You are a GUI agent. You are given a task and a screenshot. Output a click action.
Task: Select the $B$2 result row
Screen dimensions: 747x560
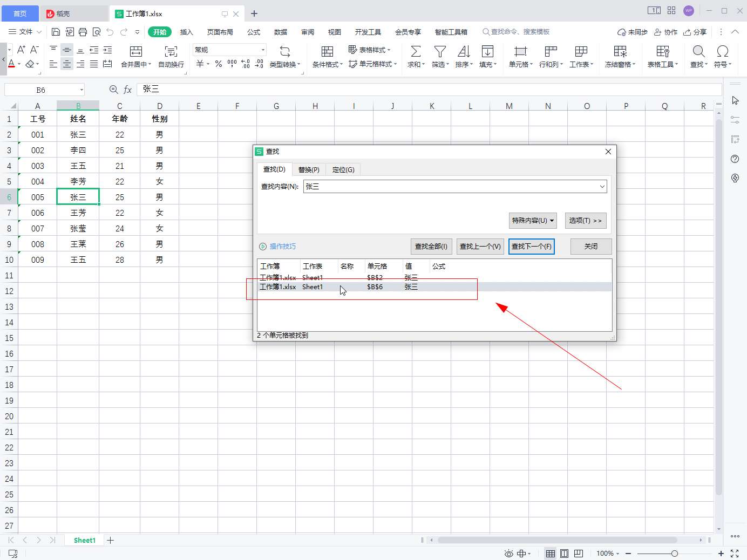tap(434, 277)
